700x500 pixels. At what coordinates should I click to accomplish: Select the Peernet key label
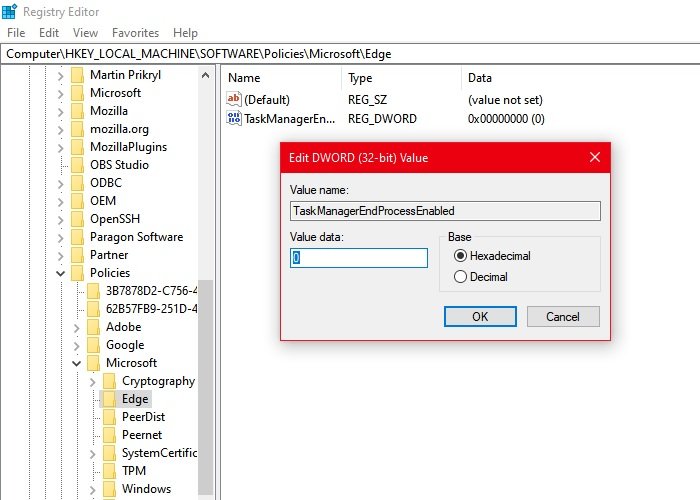(142, 435)
